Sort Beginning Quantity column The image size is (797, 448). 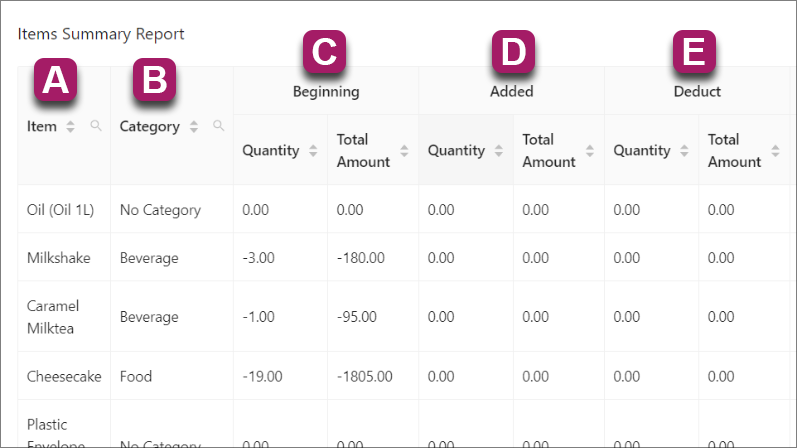(313, 151)
